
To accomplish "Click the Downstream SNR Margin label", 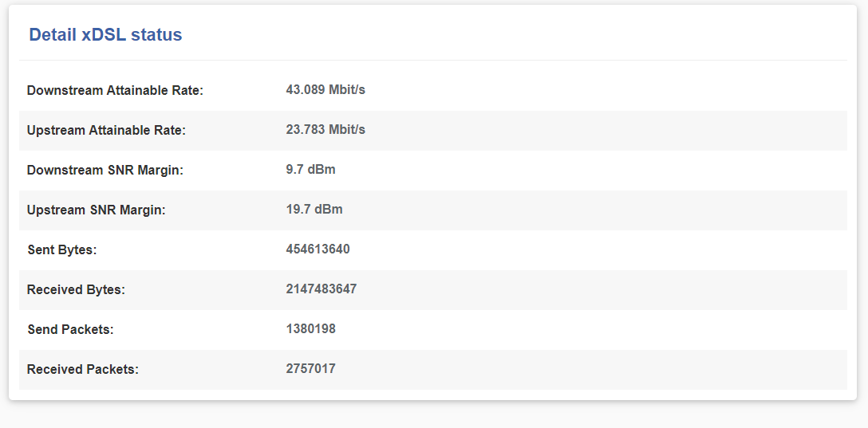I will (x=105, y=171).
